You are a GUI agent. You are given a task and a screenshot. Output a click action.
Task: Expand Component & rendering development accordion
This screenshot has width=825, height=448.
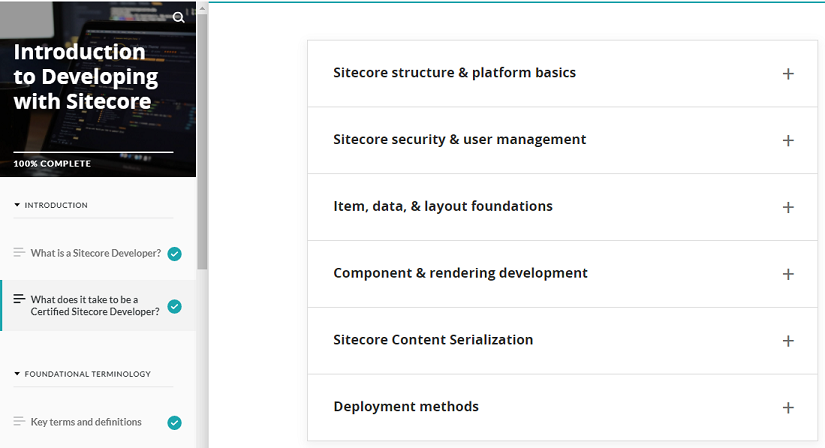tap(562, 274)
